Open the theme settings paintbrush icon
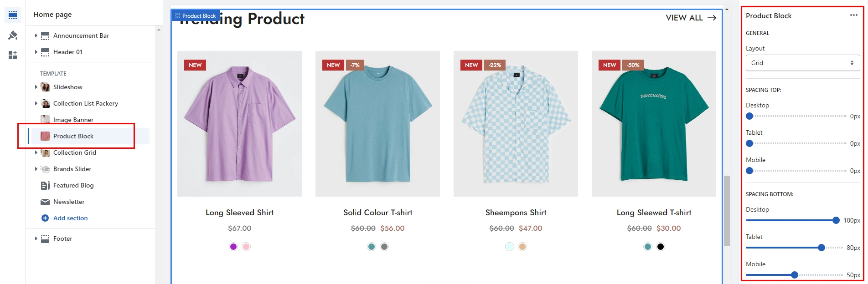 13,35
